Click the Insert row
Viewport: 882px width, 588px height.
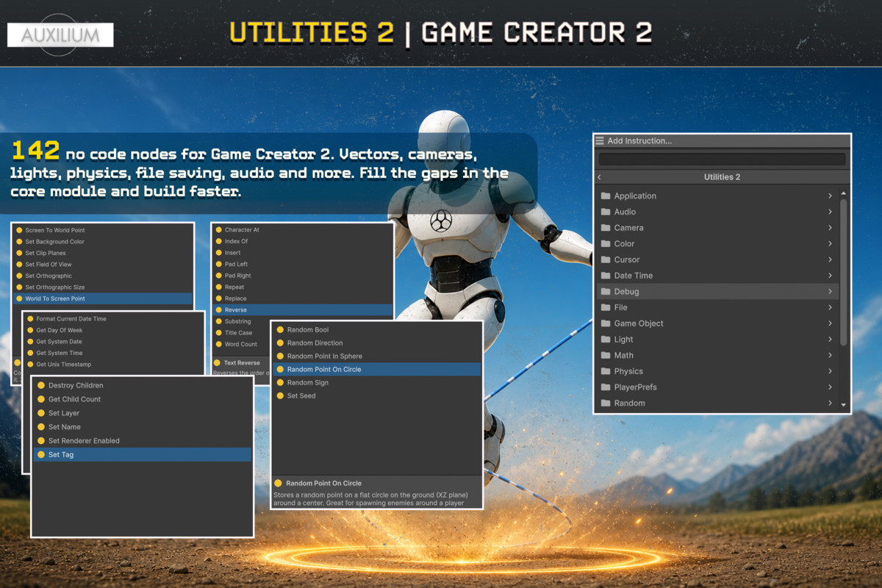pos(302,253)
